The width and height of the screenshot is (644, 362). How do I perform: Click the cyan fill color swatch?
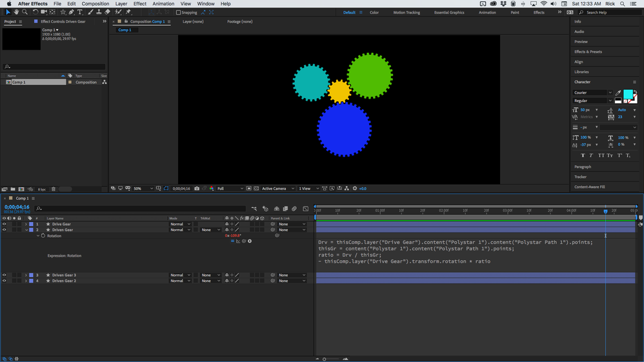pyautogui.click(x=628, y=94)
